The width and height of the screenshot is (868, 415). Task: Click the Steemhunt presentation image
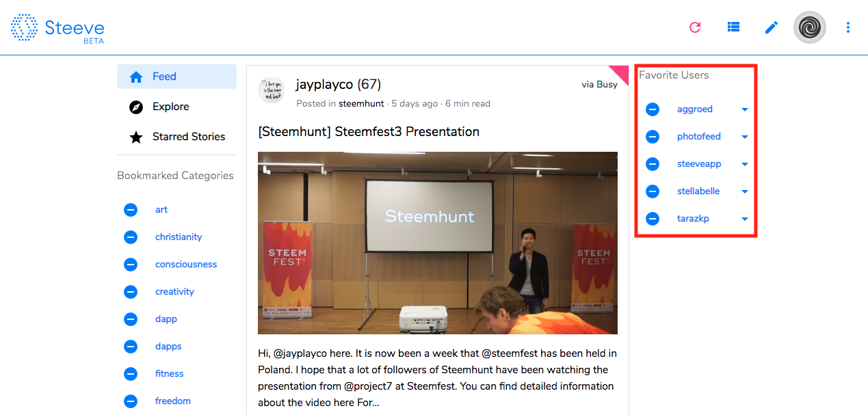click(x=438, y=243)
